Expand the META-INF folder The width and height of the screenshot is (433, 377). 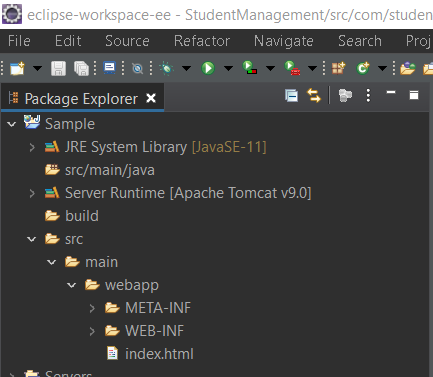click(92, 308)
